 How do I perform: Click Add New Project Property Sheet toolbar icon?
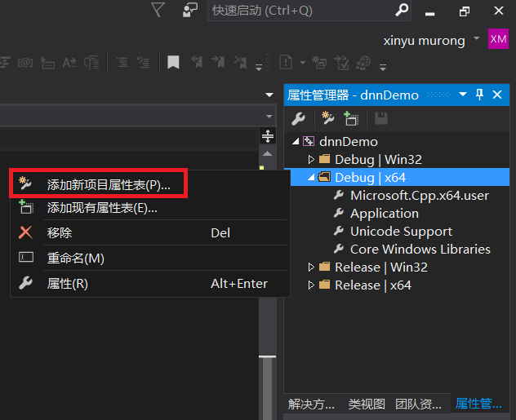pos(327,118)
